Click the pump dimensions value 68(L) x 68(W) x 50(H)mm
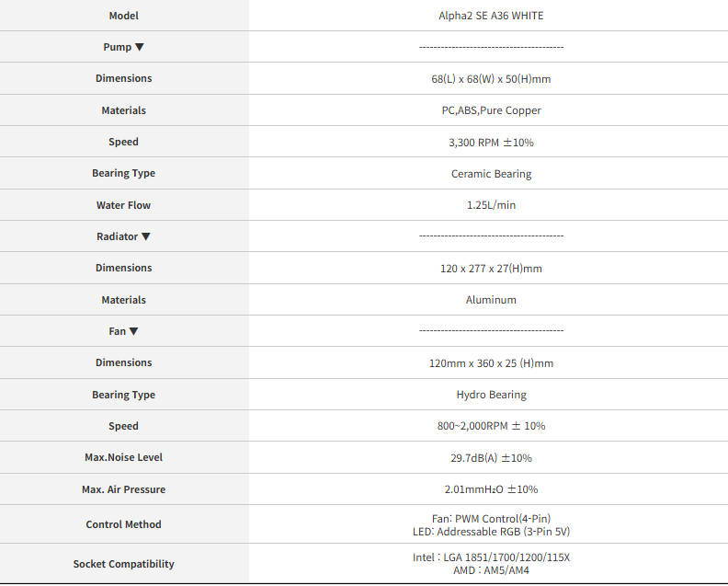This screenshot has width=728, height=586. click(x=491, y=79)
